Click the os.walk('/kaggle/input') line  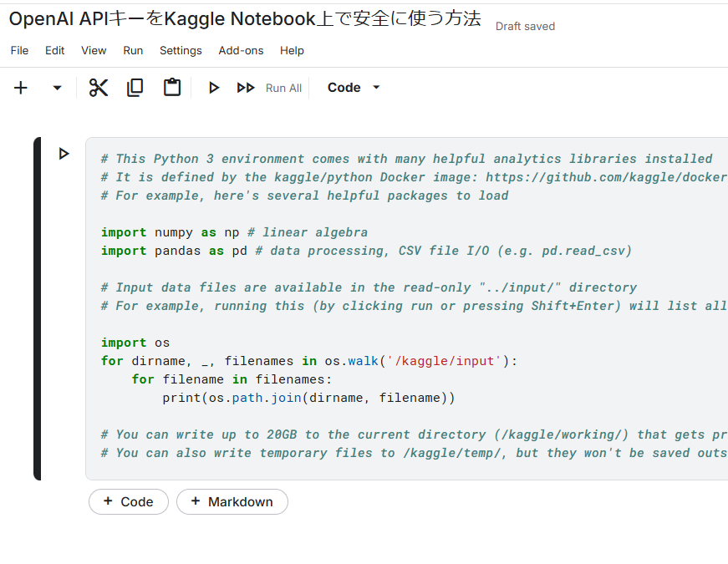click(309, 361)
